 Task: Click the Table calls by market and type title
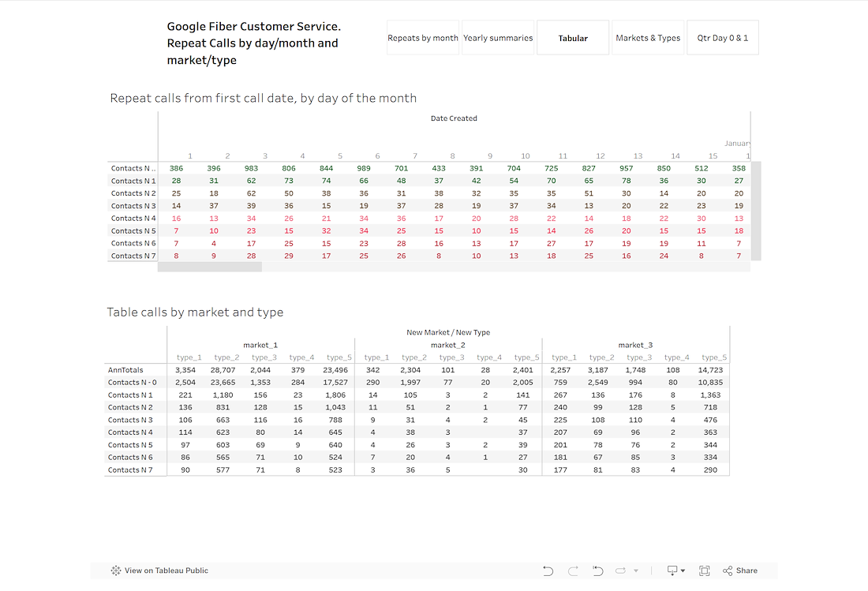click(195, 312)
